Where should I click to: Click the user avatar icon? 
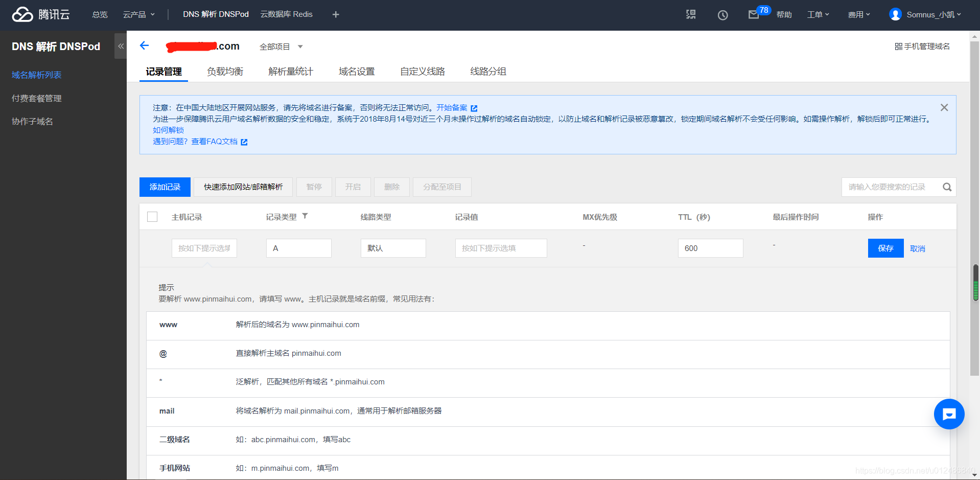pyautogui.click(x=895, y=14)
